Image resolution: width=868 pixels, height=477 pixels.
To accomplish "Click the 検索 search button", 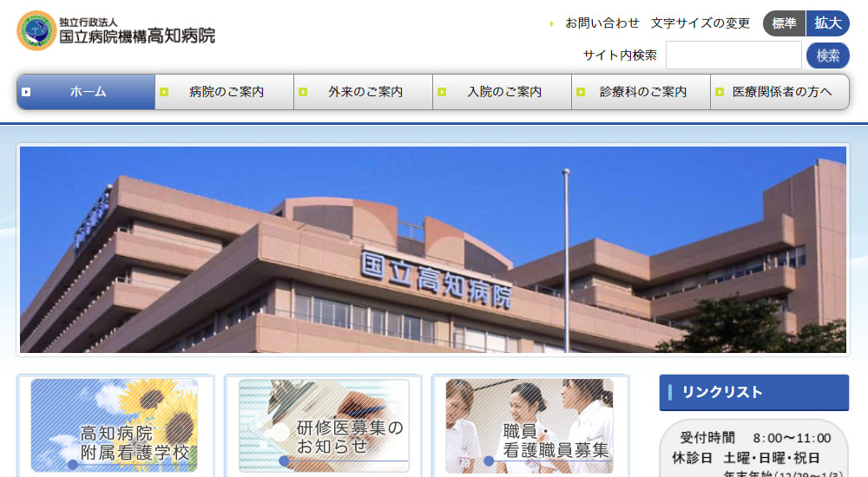I will pos(828,56).
